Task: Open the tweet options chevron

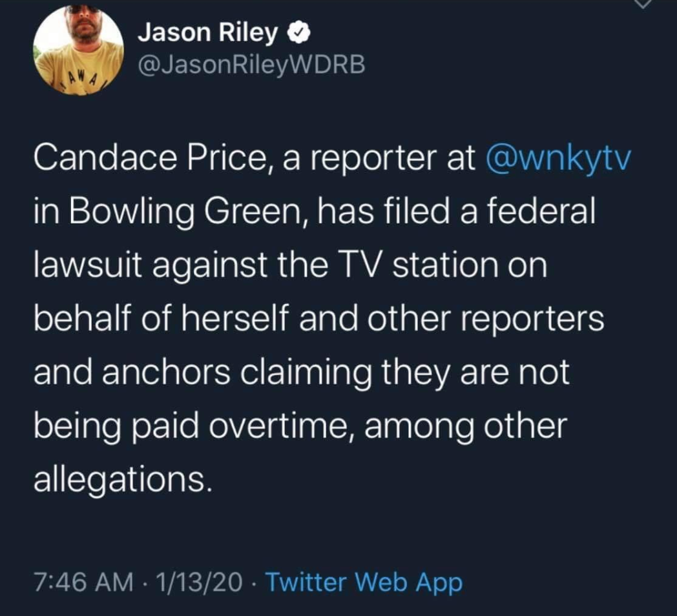Action: point(643,3)
